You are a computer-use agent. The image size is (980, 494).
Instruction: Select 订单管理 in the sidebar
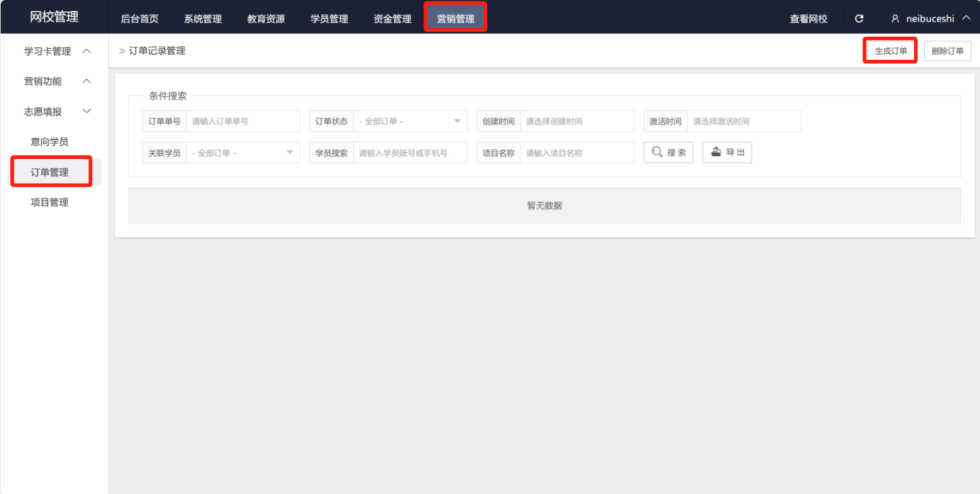(50, 172)
